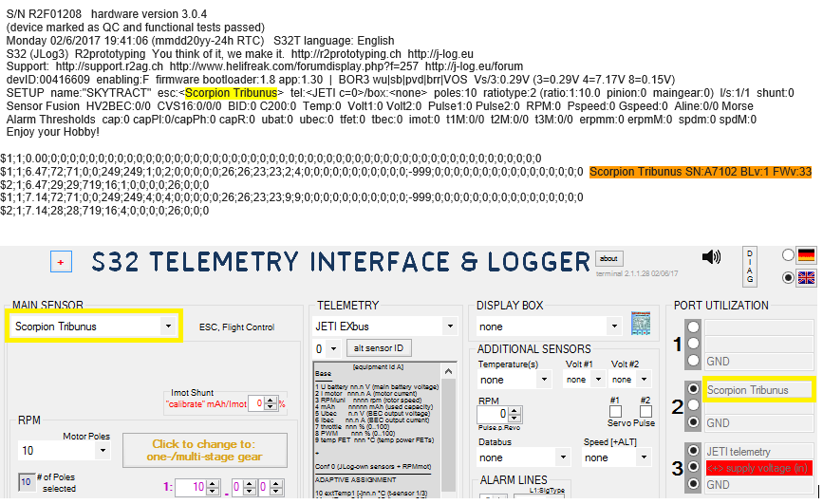Open the Motor Poles dropdown

[x=64, y=451]
